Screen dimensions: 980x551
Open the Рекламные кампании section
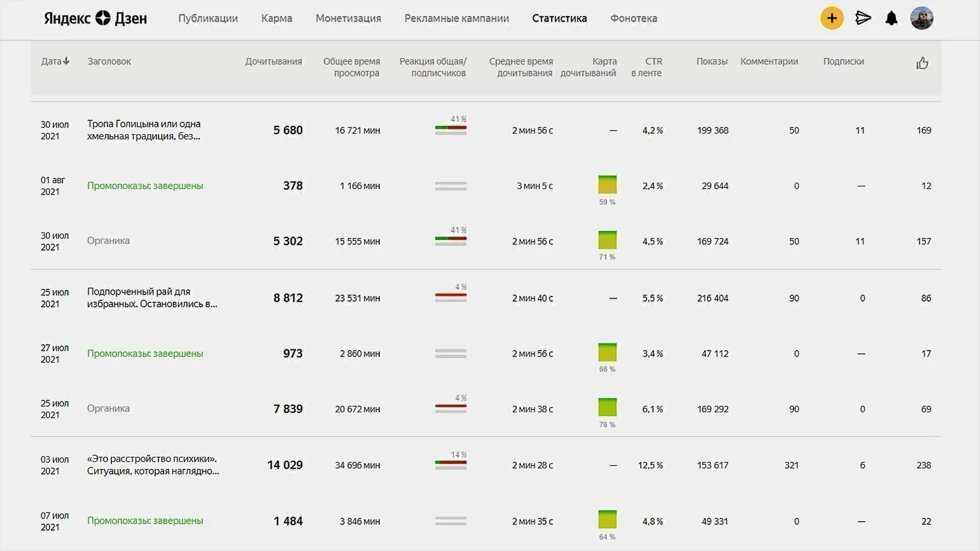pyautogui.click(x=456, y=18)
